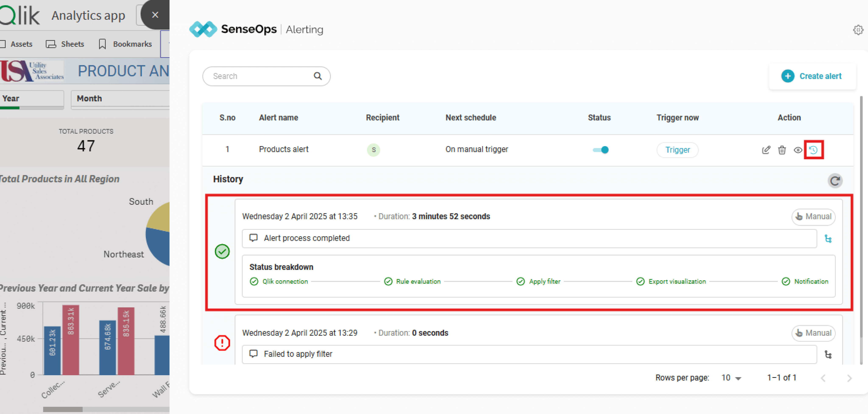Image resolution: width=868 pixels, height=414 pixels.
Task: Click the Qlik chart horizontal scrollbar
Action: click(x=63, y=409)
